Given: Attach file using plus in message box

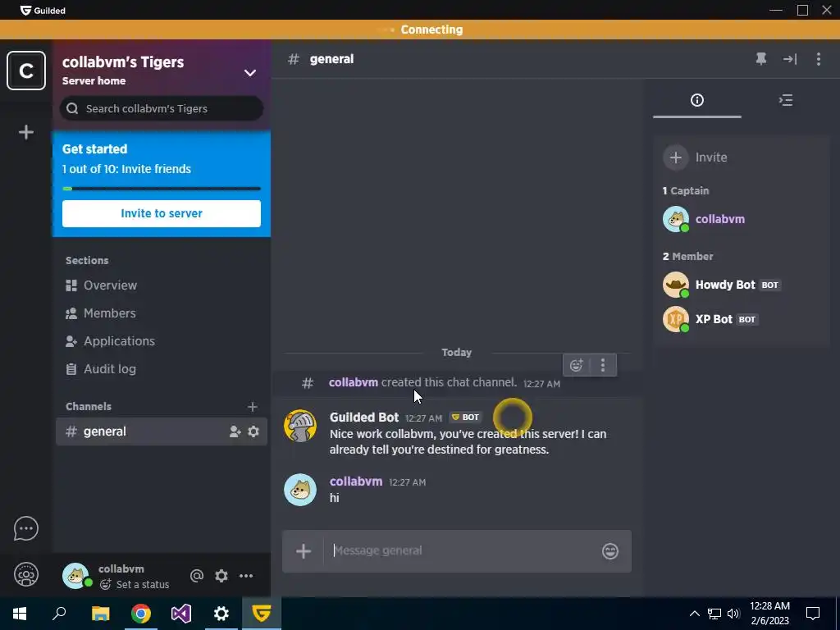Looking at the screenshot, I should click(x=304, y=551).
